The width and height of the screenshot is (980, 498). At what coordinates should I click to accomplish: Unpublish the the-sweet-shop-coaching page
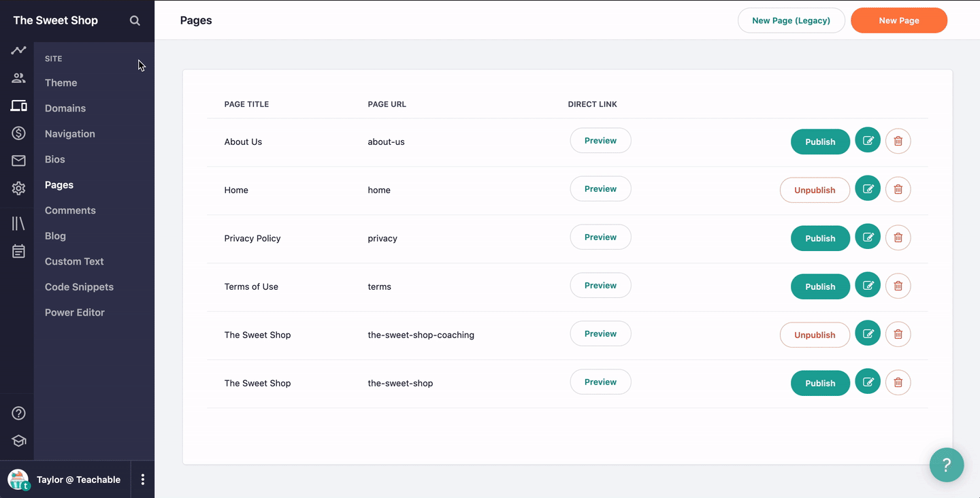[815, 335]
